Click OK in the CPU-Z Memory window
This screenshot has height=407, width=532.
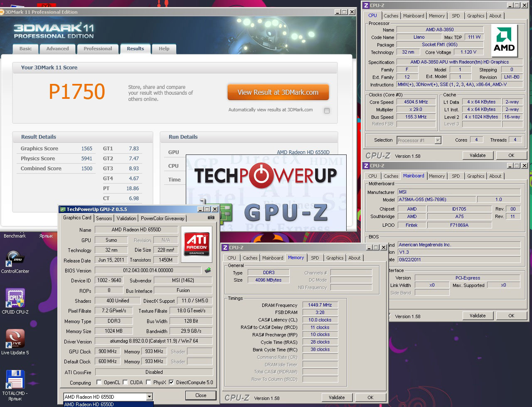tap(370, 397)
